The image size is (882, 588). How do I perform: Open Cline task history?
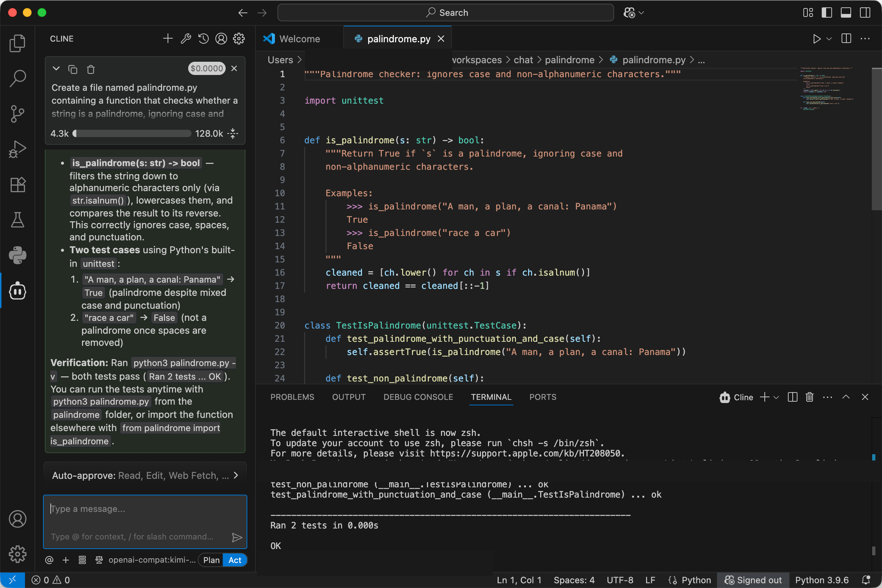coord(204,39)
